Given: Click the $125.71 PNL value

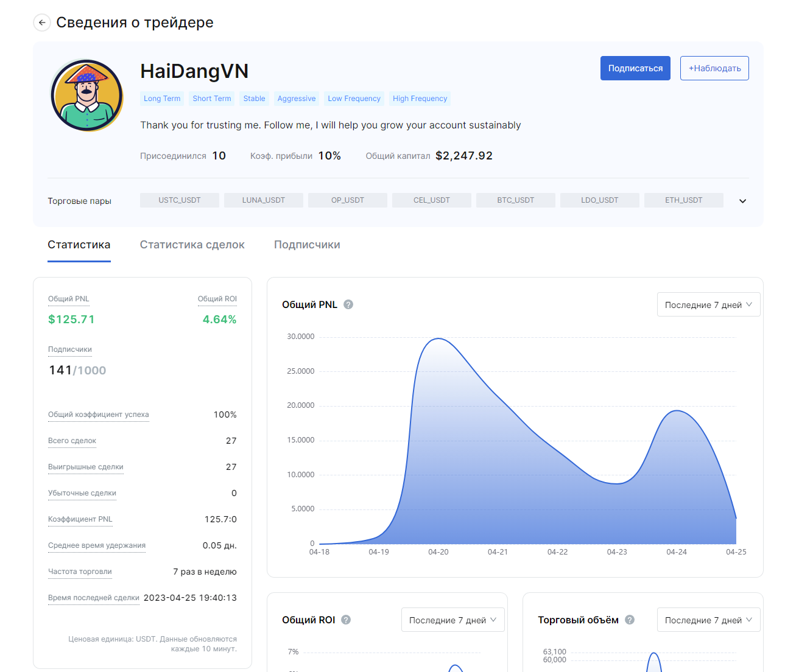Looking at the screenshot, I should pos(71,320).
